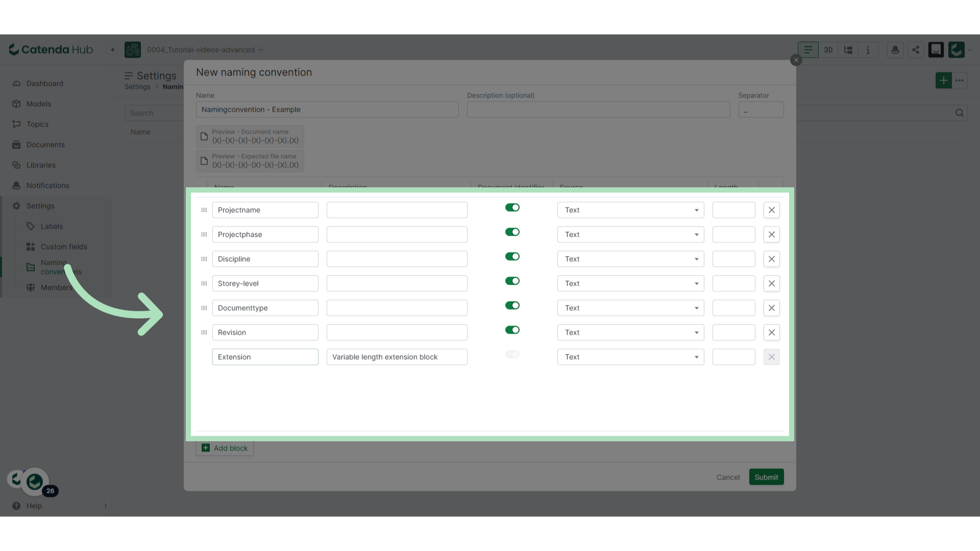This screenshot has height=551, width=980.
Task: Go to Custom fields settings
Action: [64, 246]
